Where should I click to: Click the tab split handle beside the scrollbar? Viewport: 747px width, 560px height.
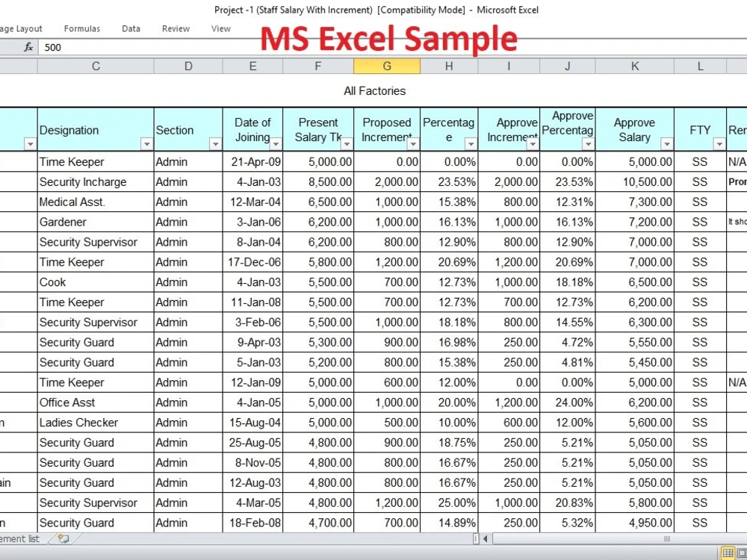click(x=476, y=538)
